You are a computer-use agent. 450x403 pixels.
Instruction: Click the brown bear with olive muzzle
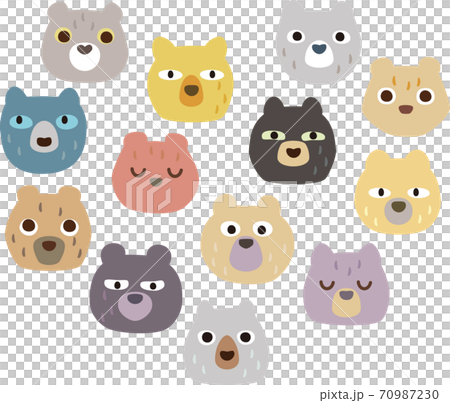[48, 228]
